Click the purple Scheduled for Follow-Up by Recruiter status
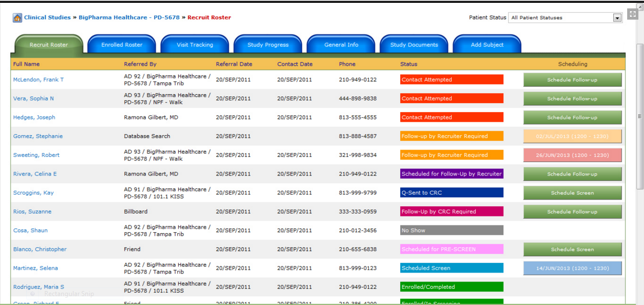Screen dimensions: 644x305 coord(452,174)
